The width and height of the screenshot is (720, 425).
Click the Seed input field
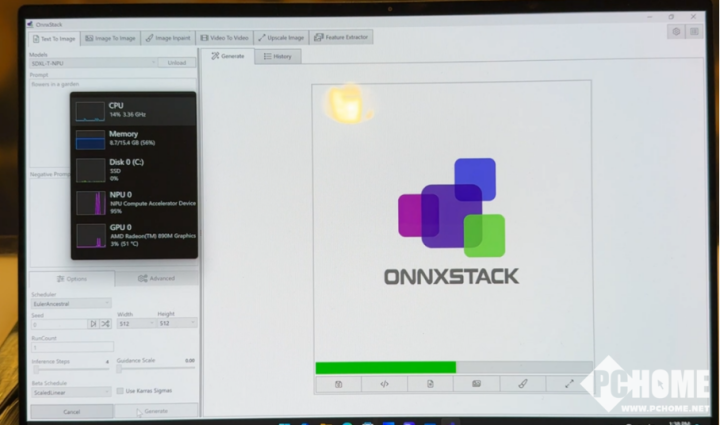tap(59, 324)
